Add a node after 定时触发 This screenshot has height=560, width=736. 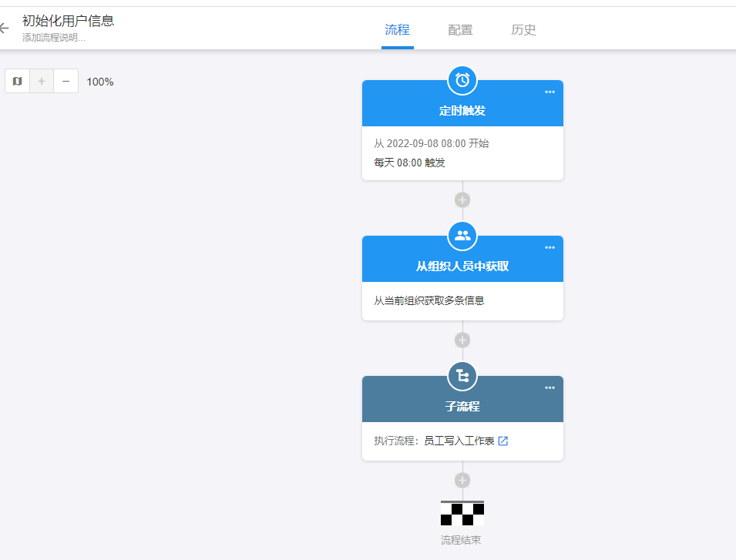(462, 200)
